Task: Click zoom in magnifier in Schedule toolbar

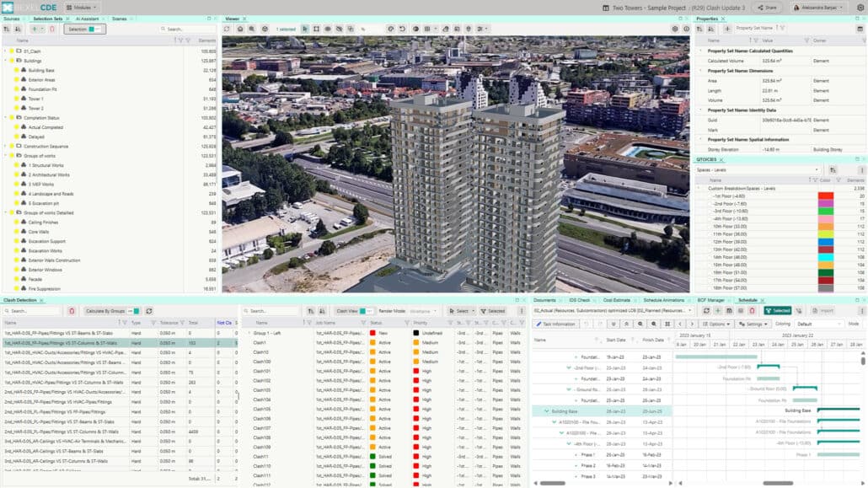Action: [x=654, y=324]
